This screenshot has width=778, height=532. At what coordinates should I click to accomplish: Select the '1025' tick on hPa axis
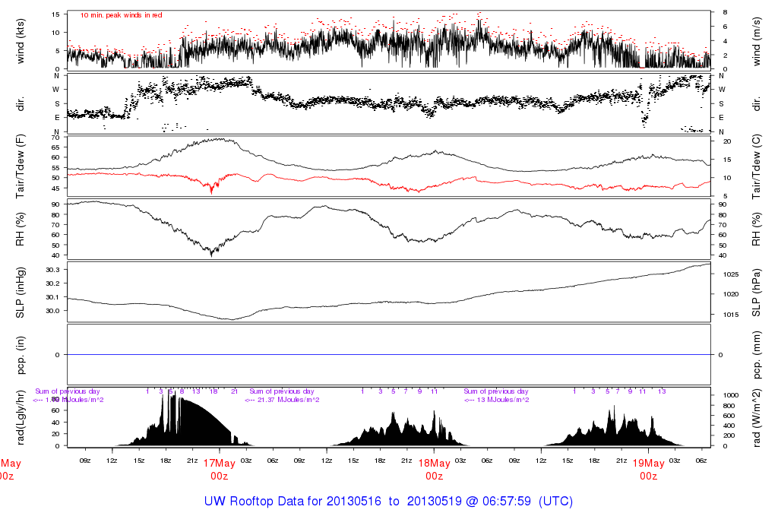pos(730,274)
